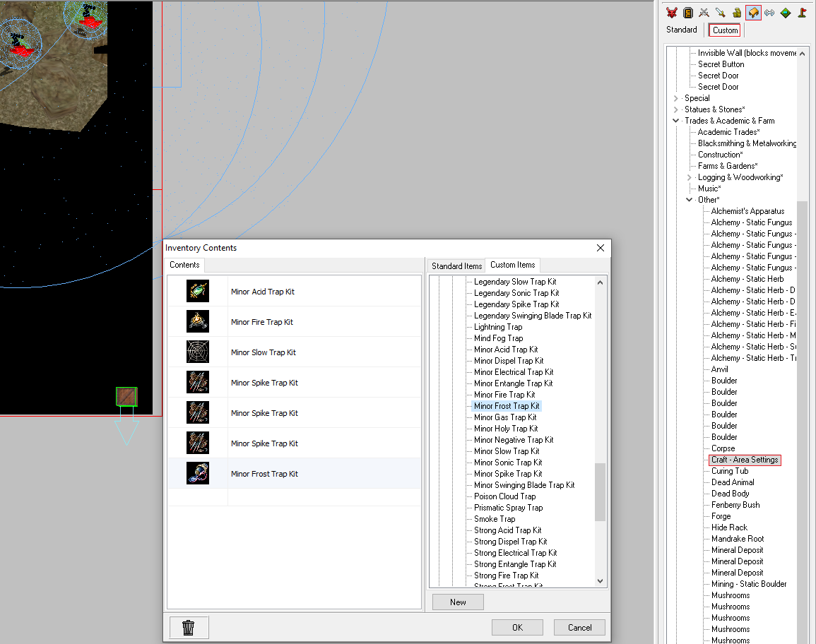The image size is (816, 644).
Task: Choose the Items sword palette icon
Action: pos(720,12)
